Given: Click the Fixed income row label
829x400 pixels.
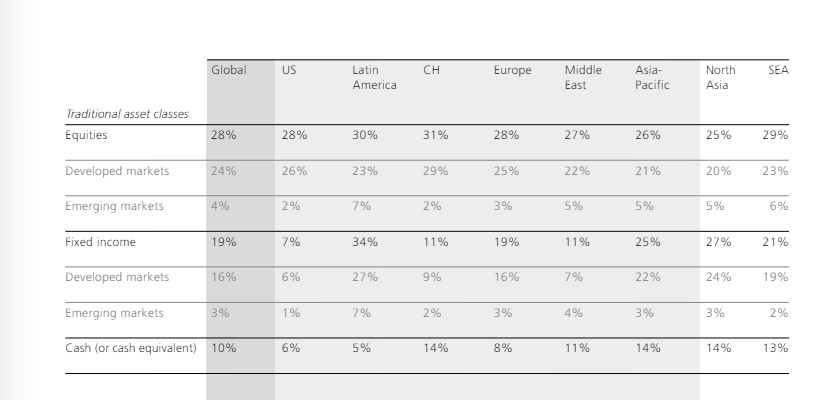Looking at the screenshot, I should [100, 242].
